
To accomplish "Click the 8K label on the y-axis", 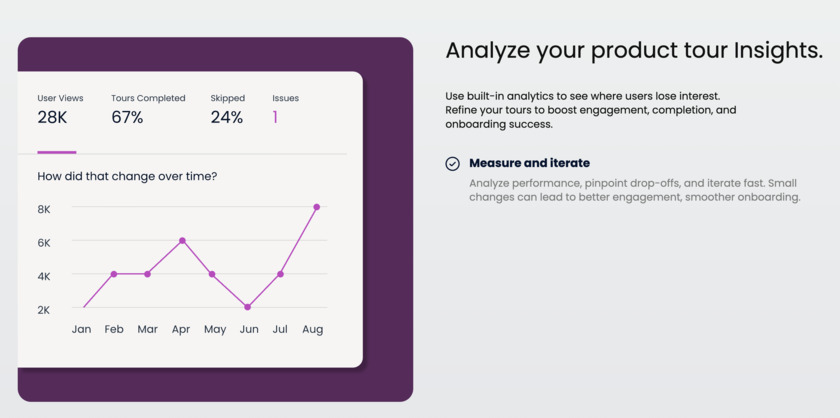I will click(x=44, y=209).
